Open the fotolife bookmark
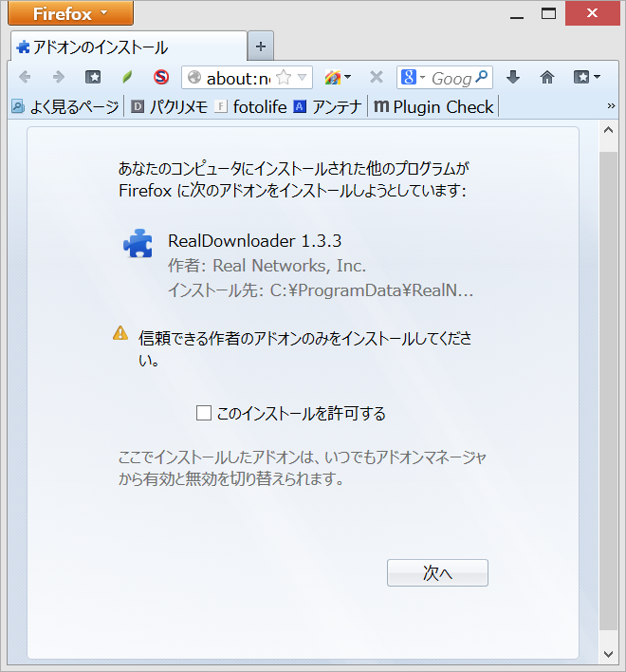The image size is (626, 672). (x=251, y=106)
